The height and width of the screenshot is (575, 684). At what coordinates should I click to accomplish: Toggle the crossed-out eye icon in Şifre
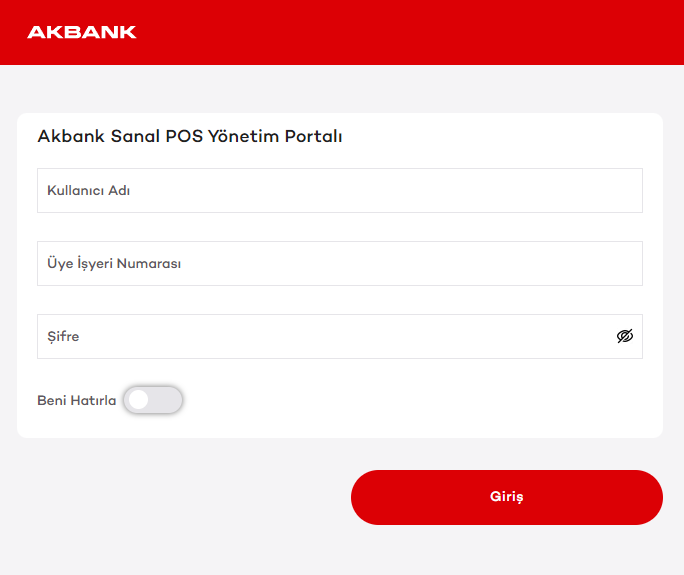[x=625, y=336]
